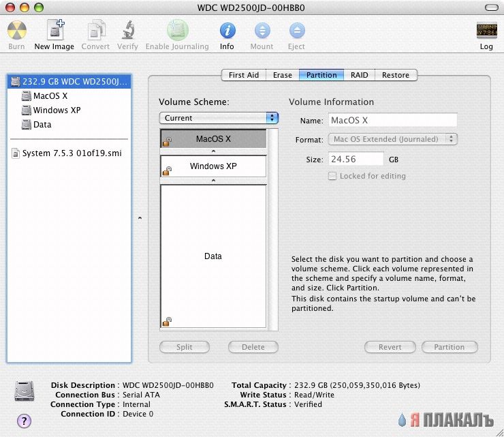504x437 pixels.
Task: Click the Size field showing 24.56
Action: tap(356, 160)
